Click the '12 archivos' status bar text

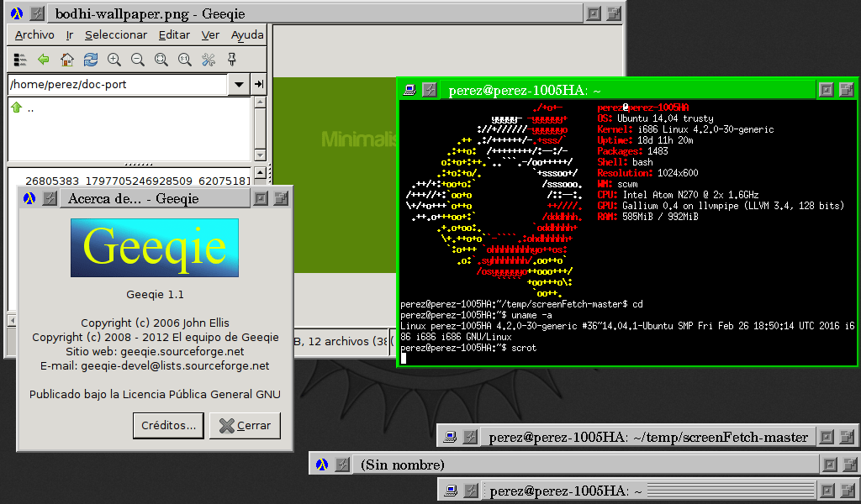click(x=338, y=342)
